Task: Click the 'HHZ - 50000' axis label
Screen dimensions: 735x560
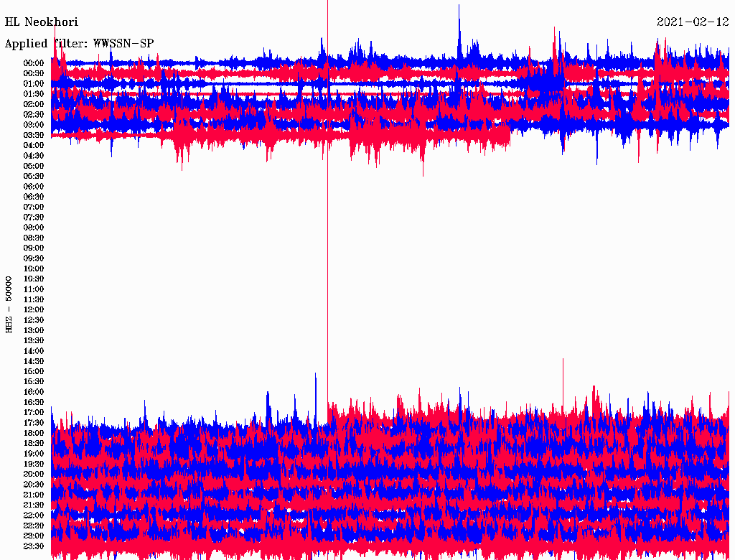Action: click(9, 305)
